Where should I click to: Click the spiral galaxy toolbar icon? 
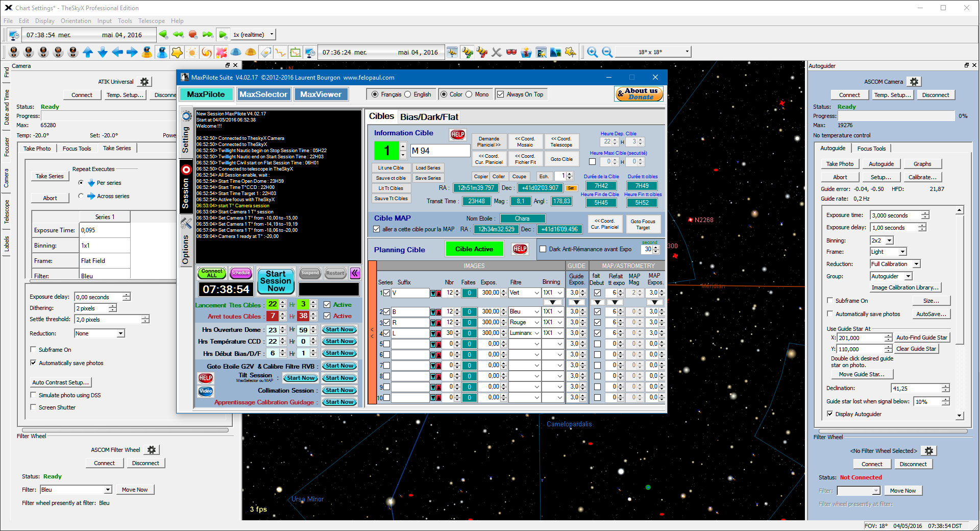click(206, 52)
